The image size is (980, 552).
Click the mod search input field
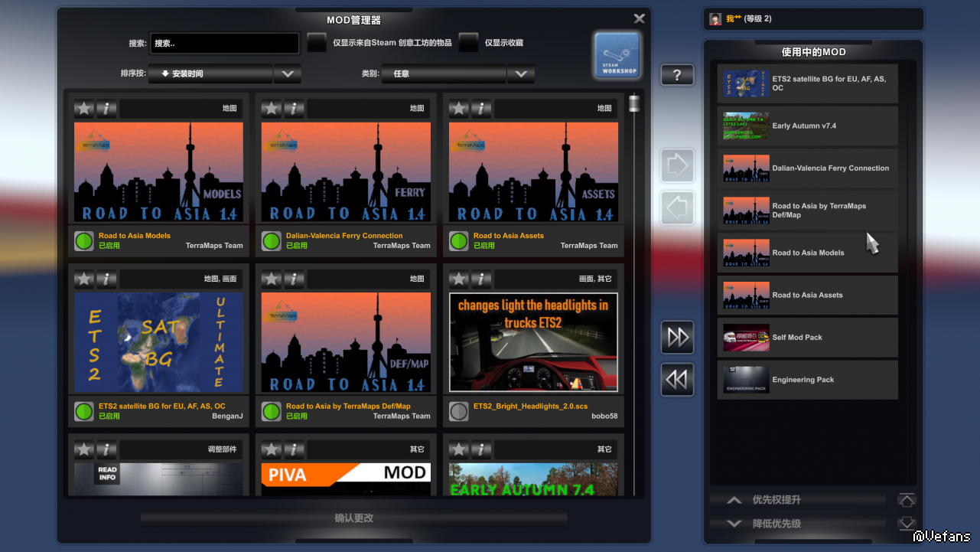[x=224, y=44]
